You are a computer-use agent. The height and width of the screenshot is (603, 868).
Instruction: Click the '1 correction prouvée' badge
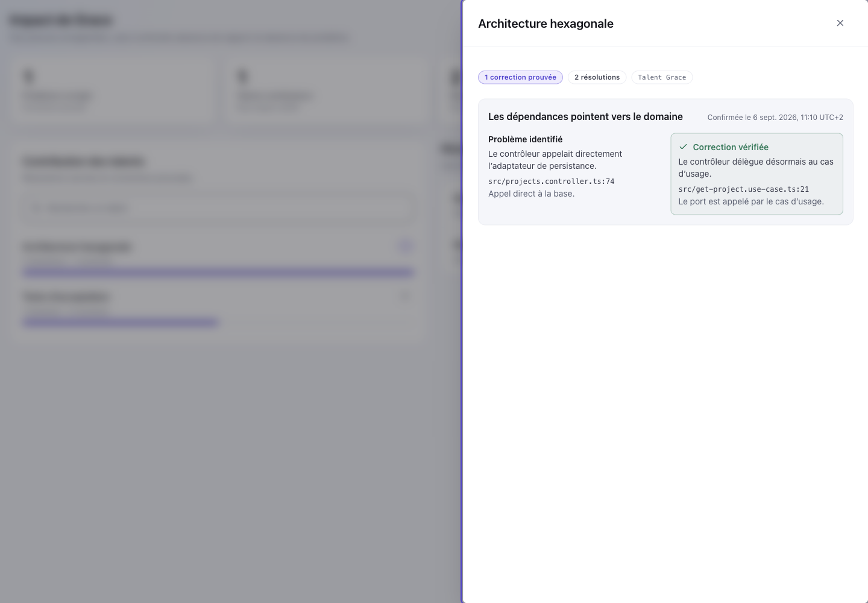[x=520, y=77]
